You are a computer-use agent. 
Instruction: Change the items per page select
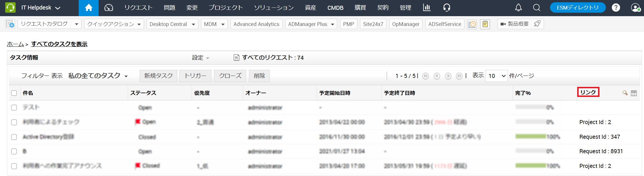[496, 76]
